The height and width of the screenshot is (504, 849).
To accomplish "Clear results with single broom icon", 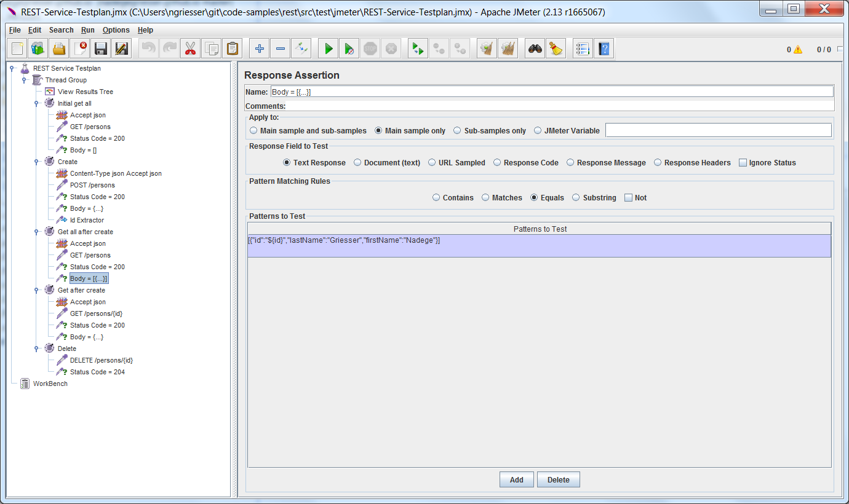I will [487, 49].
